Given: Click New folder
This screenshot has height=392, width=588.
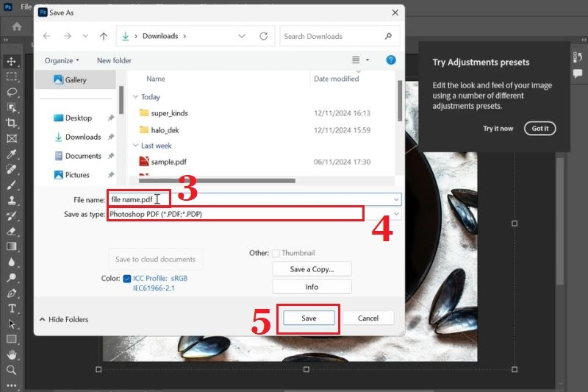Looking at the screenshot, I should pos(114,60).
